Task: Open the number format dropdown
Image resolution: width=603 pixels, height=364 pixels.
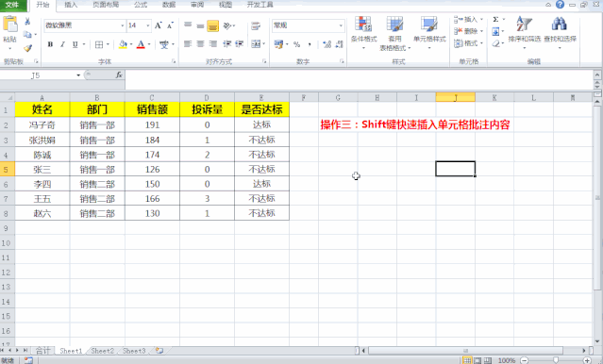Action: click(x=341, y=25)
